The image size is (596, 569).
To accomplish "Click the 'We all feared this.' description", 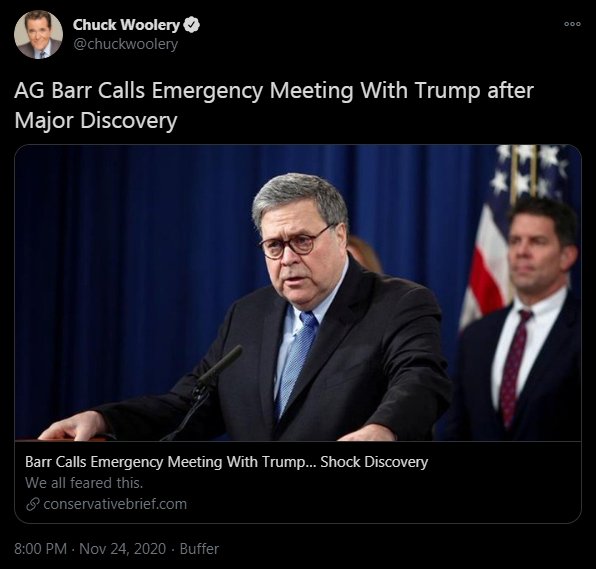I will [84, 483].
